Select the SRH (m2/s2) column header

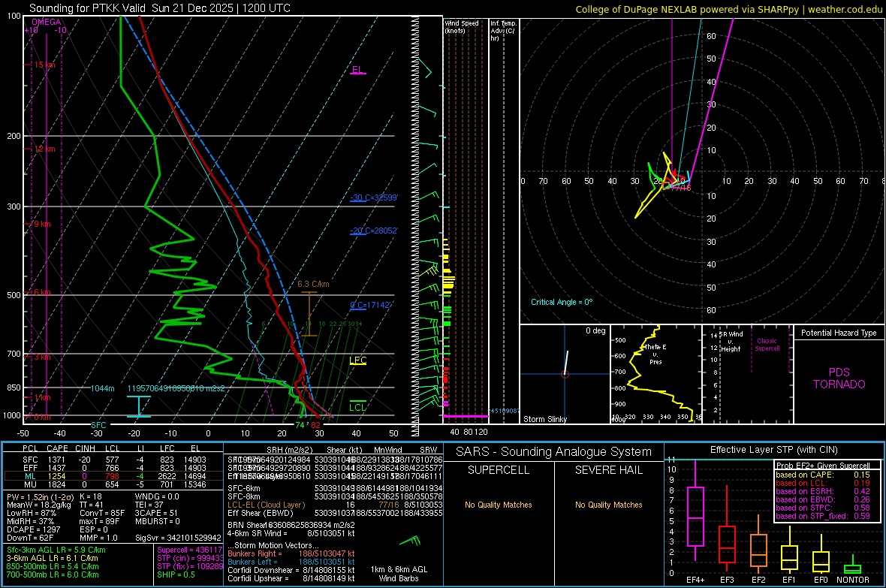click(x=289, y=450)
